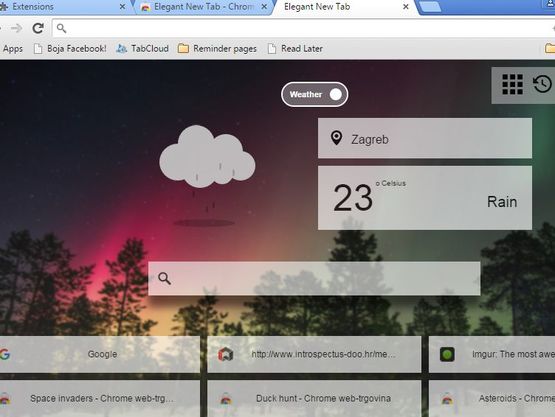This screenshot has height=417, width=555.
Task: Click the Celsius unit label
Action: pos(391,183)
